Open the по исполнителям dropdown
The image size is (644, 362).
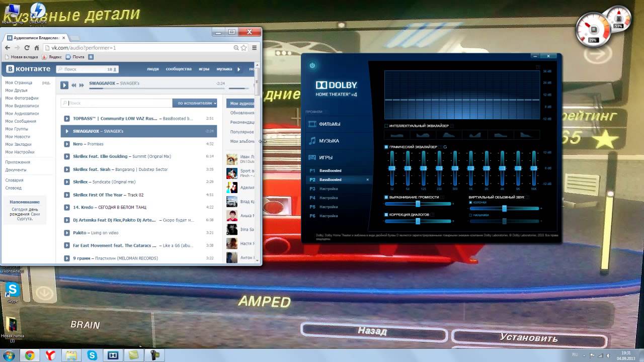pos(195,103)
